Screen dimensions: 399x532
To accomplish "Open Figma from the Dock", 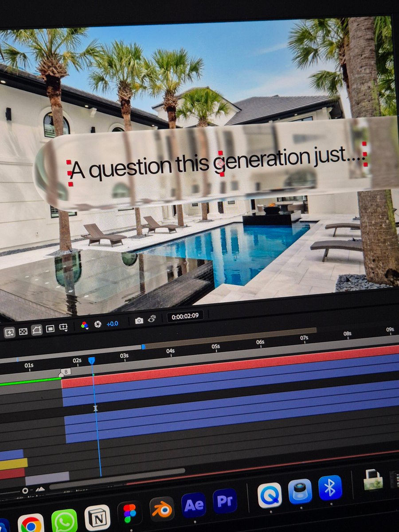I will (x=129, y=513).
